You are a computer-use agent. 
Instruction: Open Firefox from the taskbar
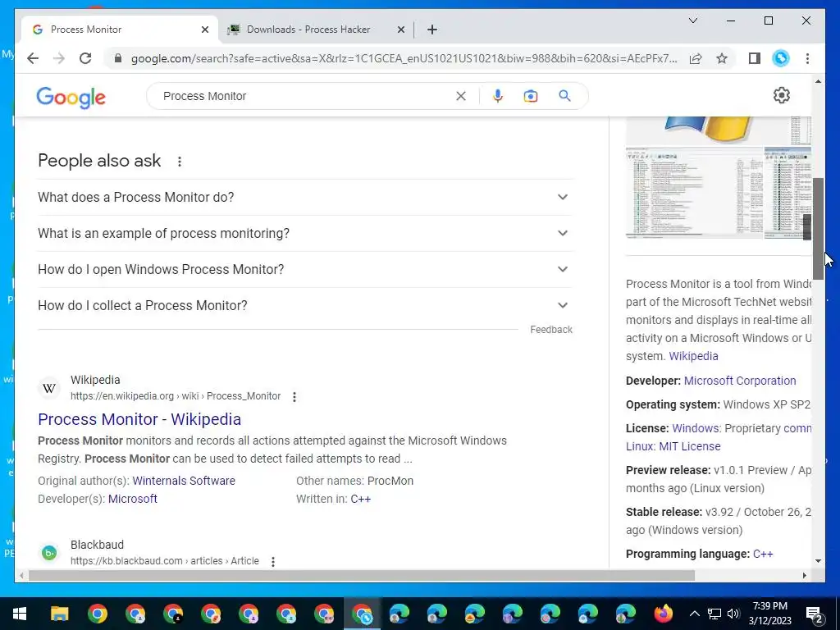pos(663,614)
